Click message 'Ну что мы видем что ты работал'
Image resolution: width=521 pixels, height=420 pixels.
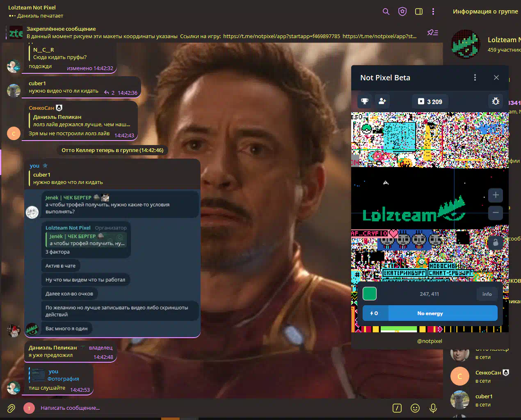click(85, 280)
